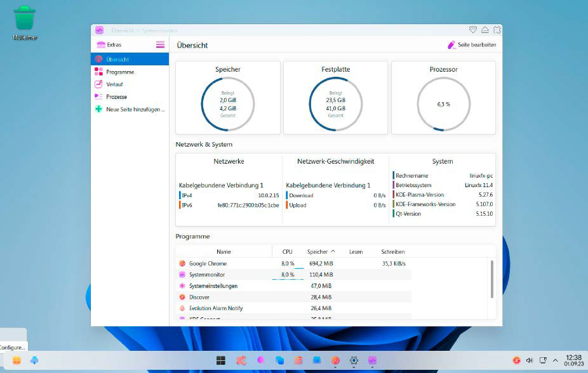Viewport: 588px width, 373px height.
Task: Open the volume control in the tray
Action: point(530,360)
